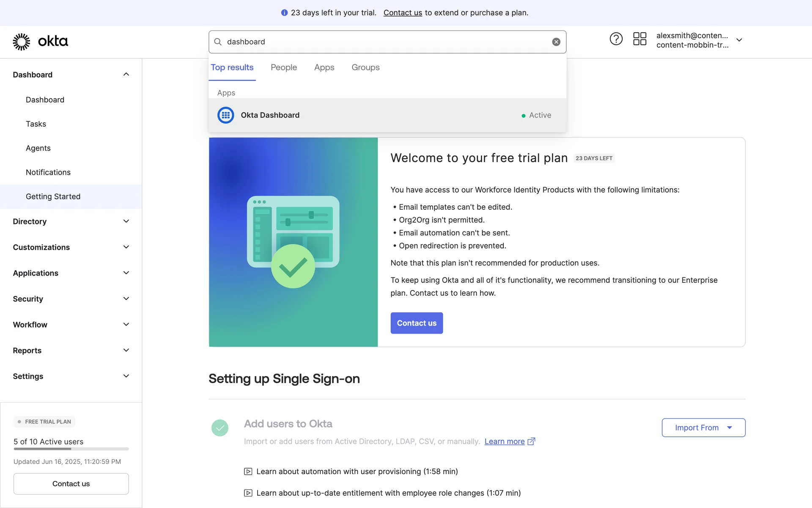Click the green checkmark beside Add users

point(220,428)
